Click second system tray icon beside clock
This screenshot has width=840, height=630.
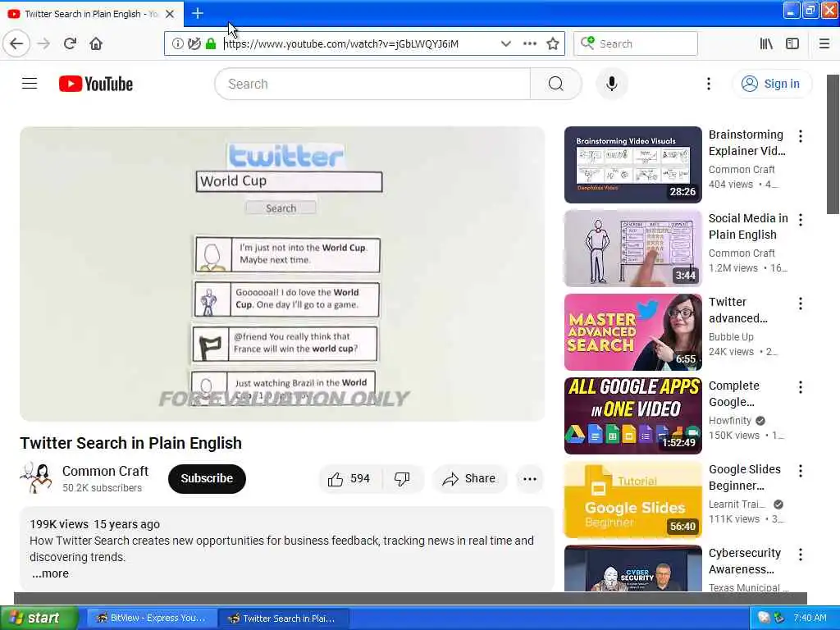click(779, 619)
